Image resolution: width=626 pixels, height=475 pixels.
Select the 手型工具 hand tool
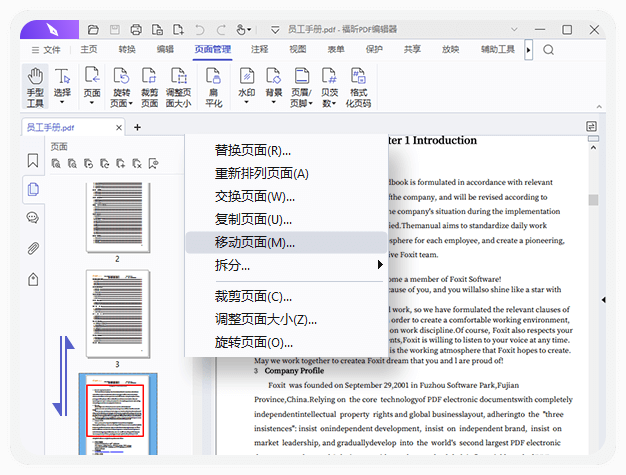click(x=35, y=87)
